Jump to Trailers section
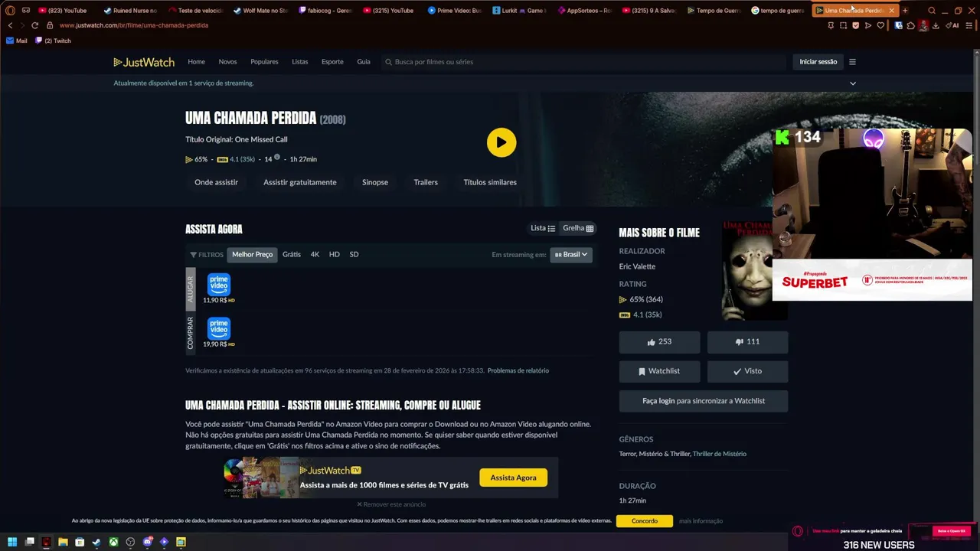 426,182
